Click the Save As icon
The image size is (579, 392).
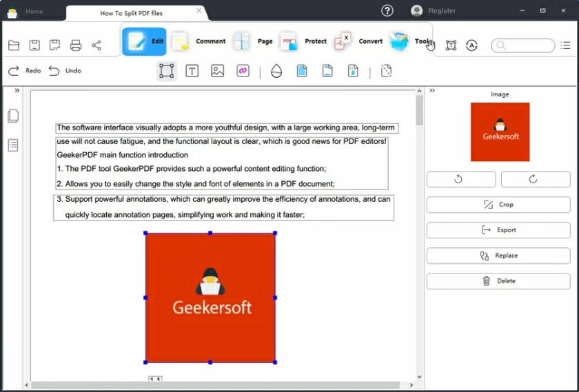click(54, 45)
